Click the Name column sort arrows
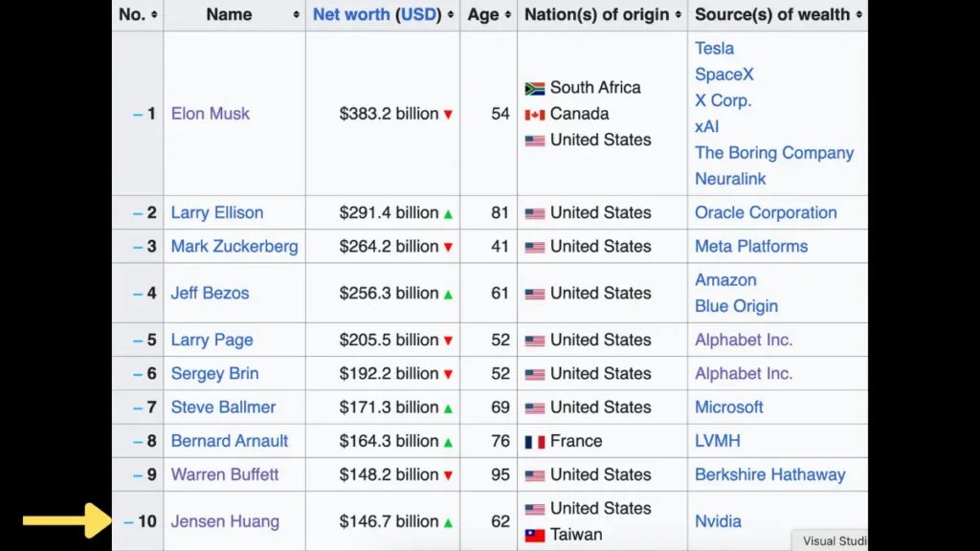 [x=296, y=15]
